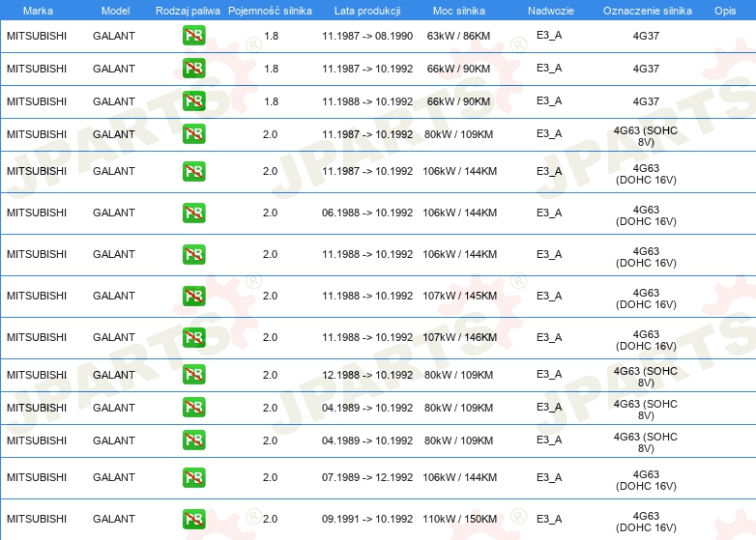The width and height of the screenshot is (756, 540).
Task: Select the 110kW / 150KM power cell
Action: click(x=459, y=519)
